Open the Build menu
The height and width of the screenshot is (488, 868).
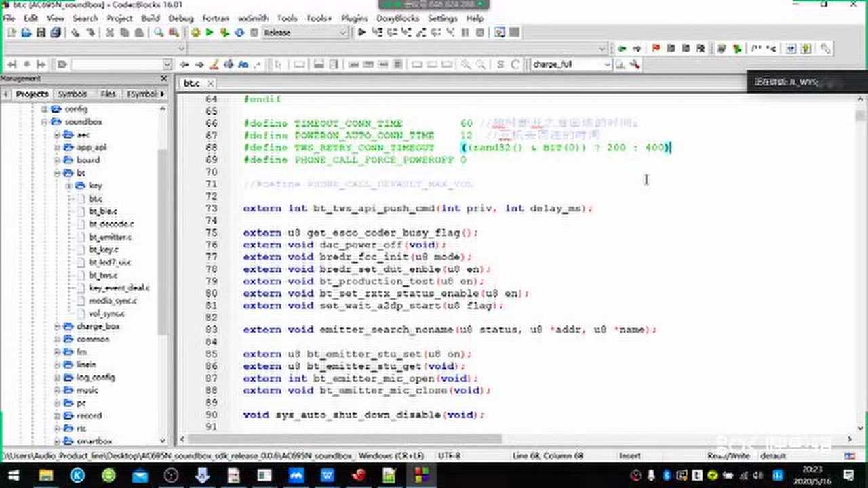150,18
